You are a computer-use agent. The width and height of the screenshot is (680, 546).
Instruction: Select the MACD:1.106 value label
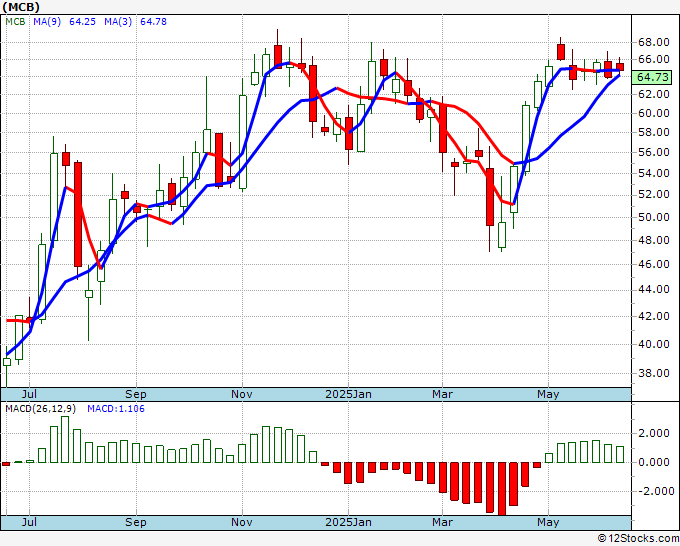click(116, 409)
